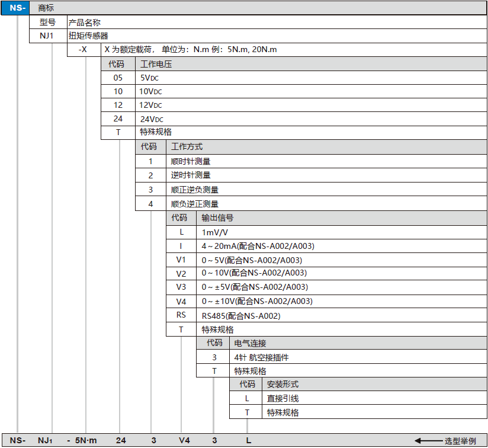
Task: Click the 扭矩传感器 product name cell
Action: [x=88, y=36]
